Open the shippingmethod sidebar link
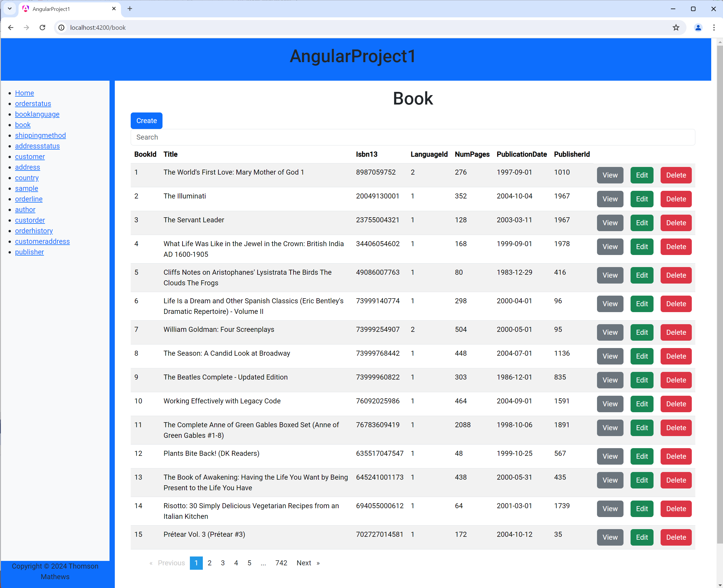The width and height of the screenshot is (723, 588). click(x=40, y=135)
